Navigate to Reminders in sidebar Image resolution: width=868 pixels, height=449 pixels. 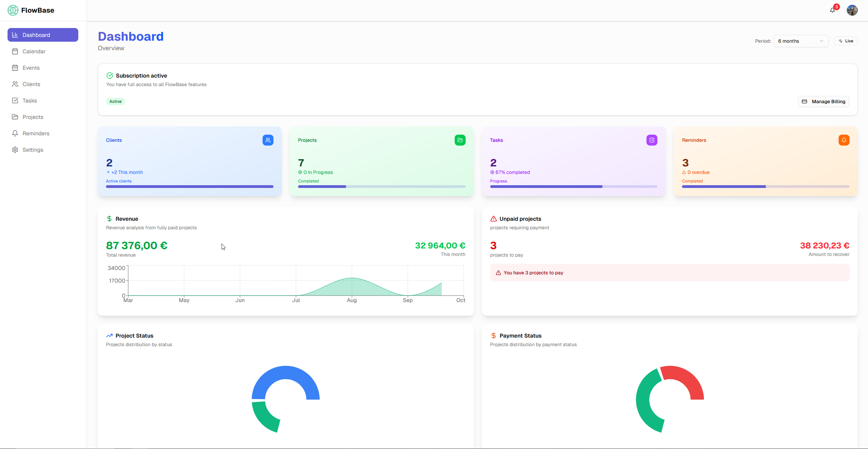(36, 133)
